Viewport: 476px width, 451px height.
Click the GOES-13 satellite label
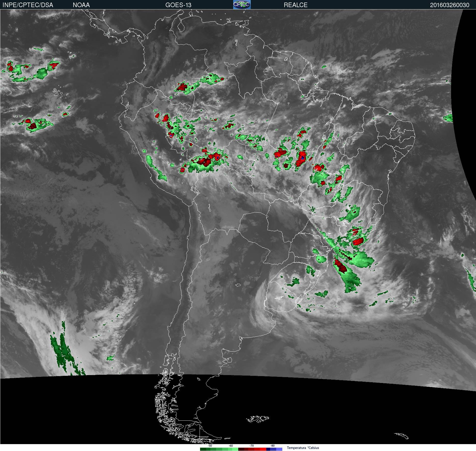pyautogui.click(x=178, y=5)
